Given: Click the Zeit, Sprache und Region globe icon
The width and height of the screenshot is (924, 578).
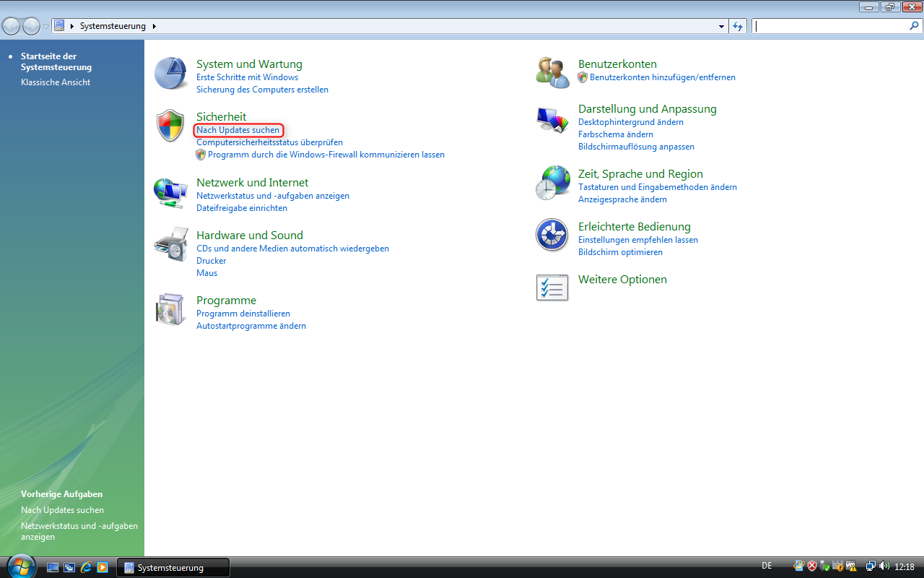Looking at the screenshot, I should [x=552, y=183].
